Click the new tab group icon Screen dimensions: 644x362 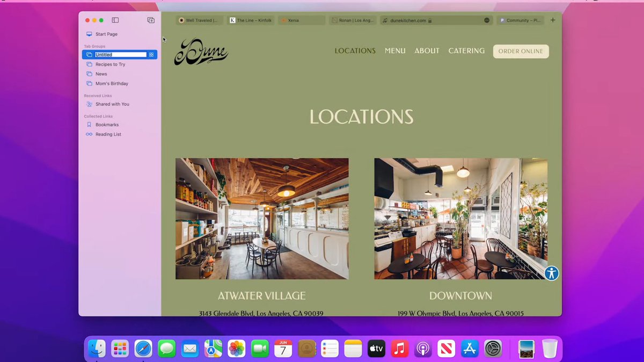(x=151, y=20)
